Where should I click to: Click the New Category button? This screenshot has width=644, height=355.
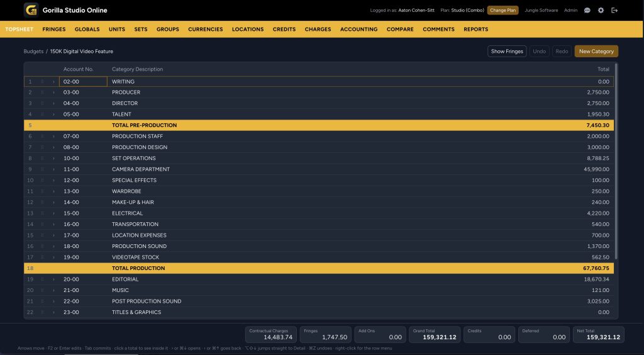[596, 52]
